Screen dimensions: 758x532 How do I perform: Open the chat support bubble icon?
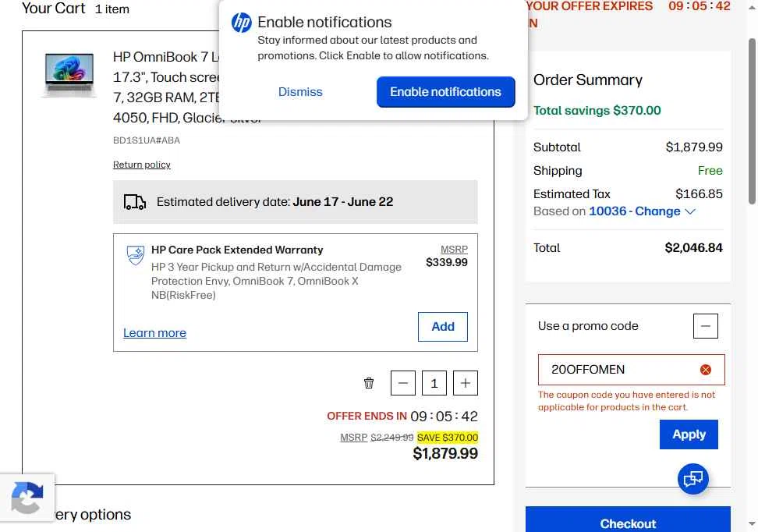pos(693,479)
